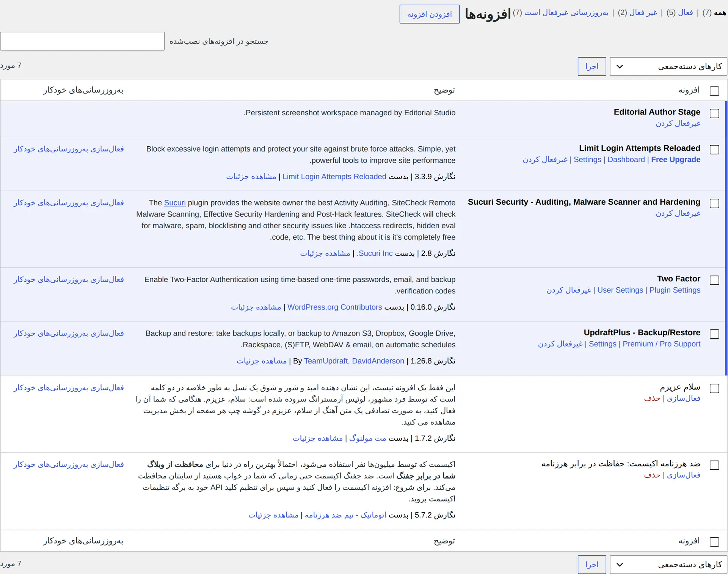Select the Two Factor plugin checkbox
The height and width of the screenshot is (574, 728).
[x=714, y=280]
